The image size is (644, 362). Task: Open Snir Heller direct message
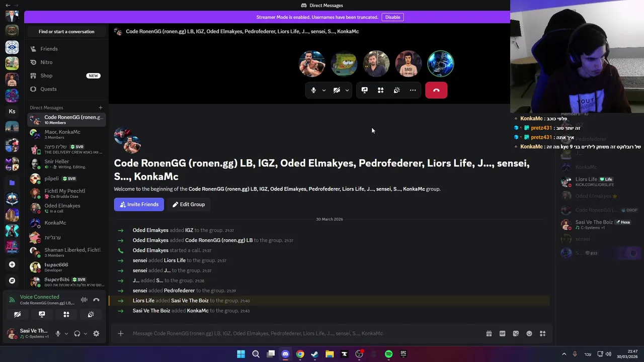click(x=66, y=164)
